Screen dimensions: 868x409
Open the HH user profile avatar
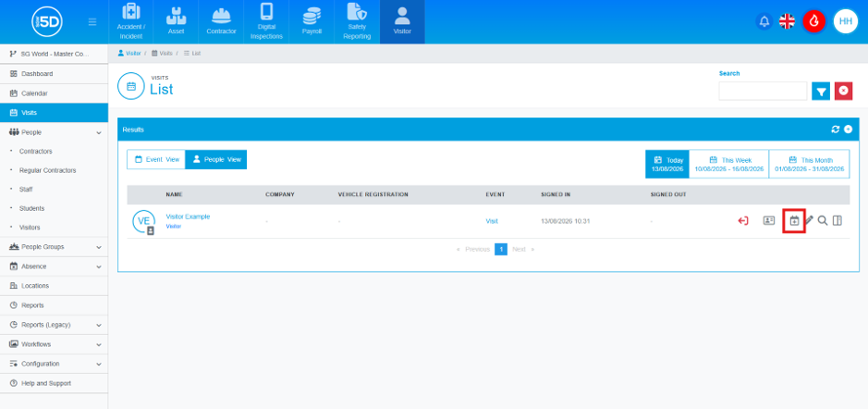tap(845, 21)
